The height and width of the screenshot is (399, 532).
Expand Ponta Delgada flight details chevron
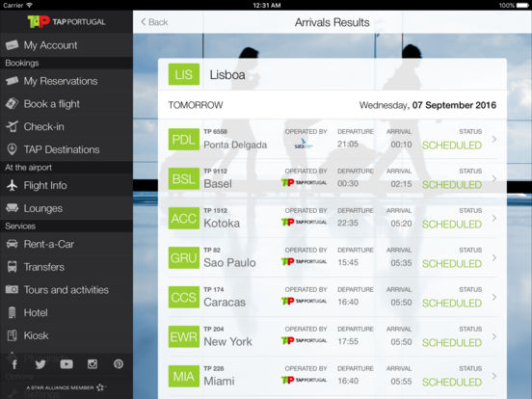[494, 139]
